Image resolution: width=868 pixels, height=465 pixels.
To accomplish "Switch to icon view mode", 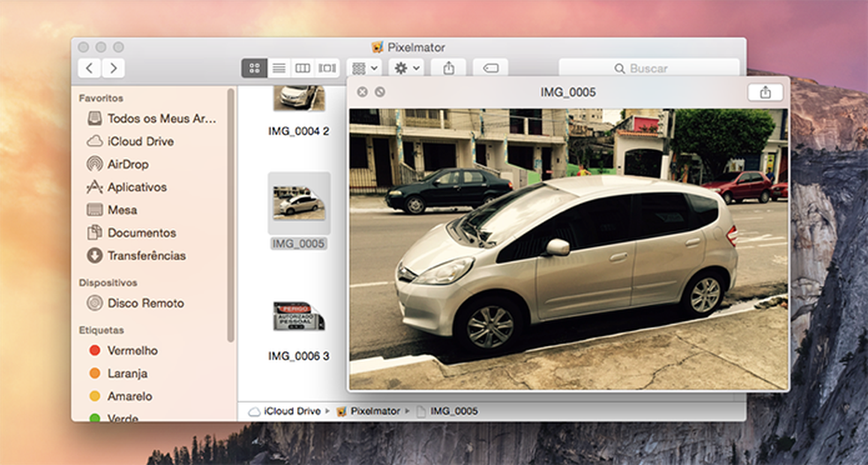I will click(x=254, y=68).
